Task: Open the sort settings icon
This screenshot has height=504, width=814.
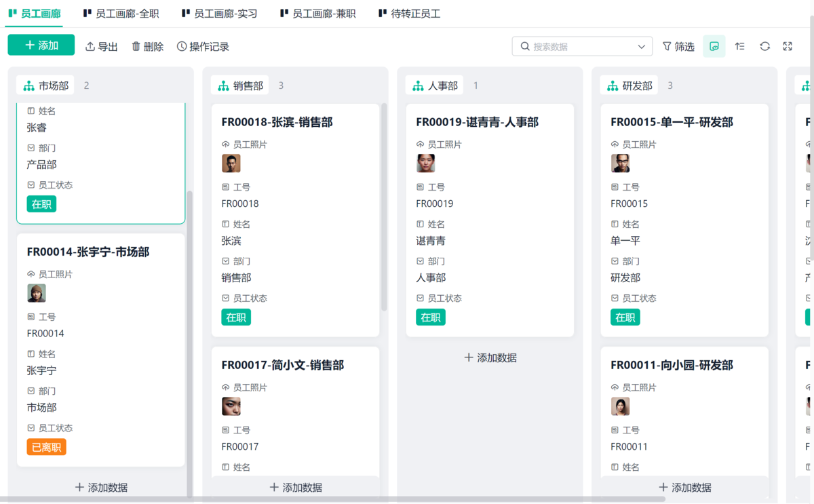Action: coord(740,46)
